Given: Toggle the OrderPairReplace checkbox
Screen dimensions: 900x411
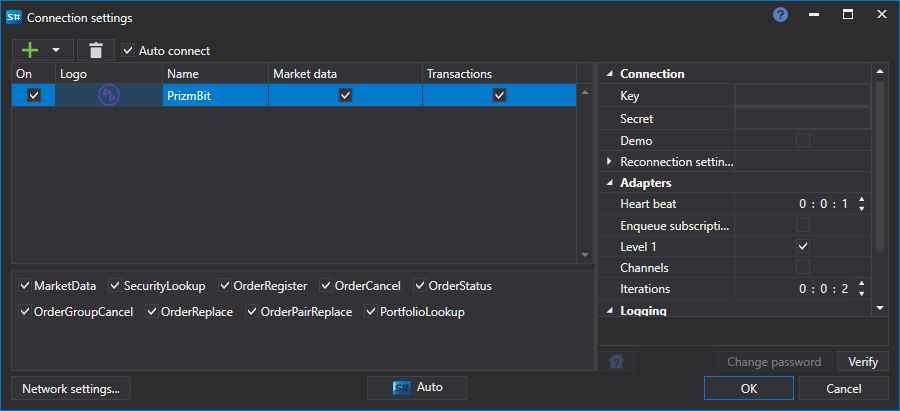Looking at the screenshot, I should tap(252, 312).
